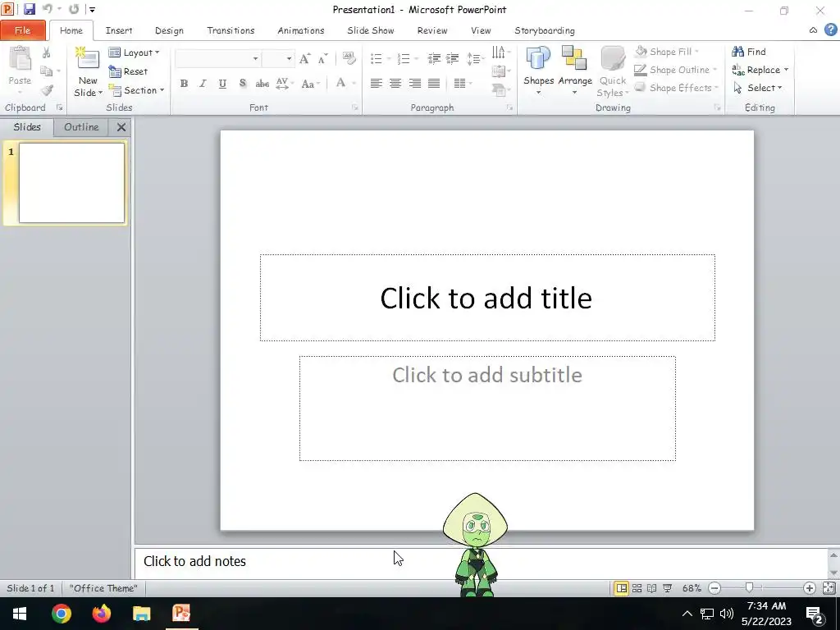
Task: Click the zoom out minus button
Action: click(714, 588)
